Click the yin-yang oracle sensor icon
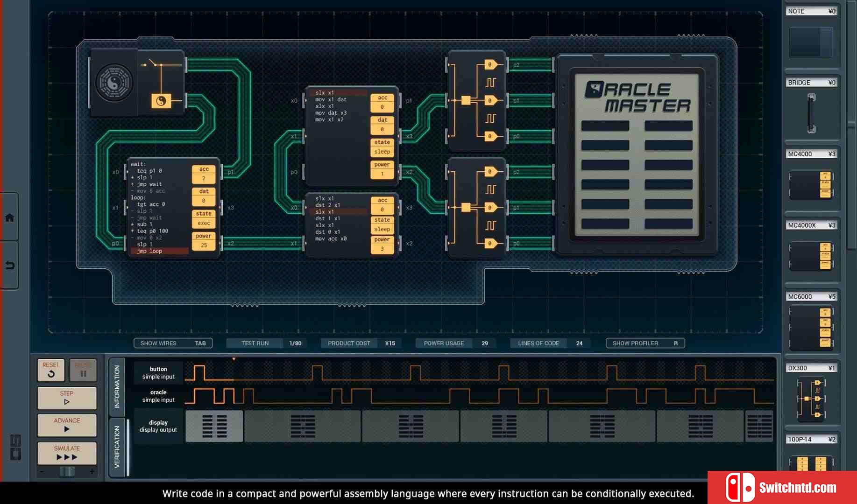 pyautogui.click(x=114, y=83)
